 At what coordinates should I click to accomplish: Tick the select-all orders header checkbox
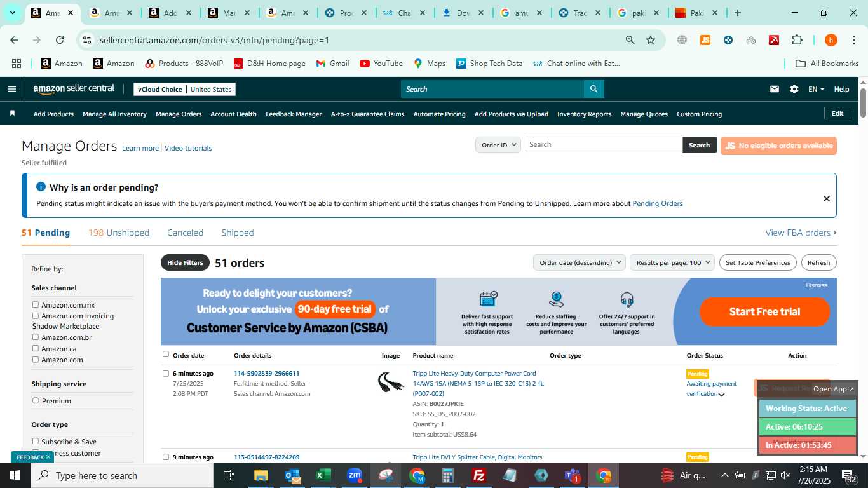pos(166,355)
